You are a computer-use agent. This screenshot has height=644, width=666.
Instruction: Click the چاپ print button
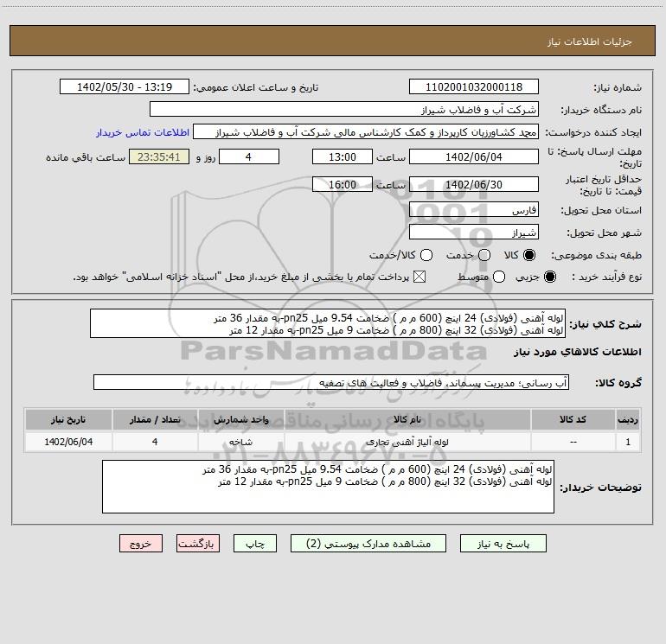tap(255, 544)
